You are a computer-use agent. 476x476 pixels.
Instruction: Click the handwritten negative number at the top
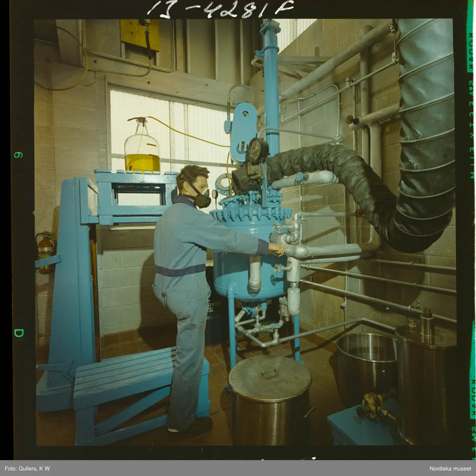[x=220, y=8]
